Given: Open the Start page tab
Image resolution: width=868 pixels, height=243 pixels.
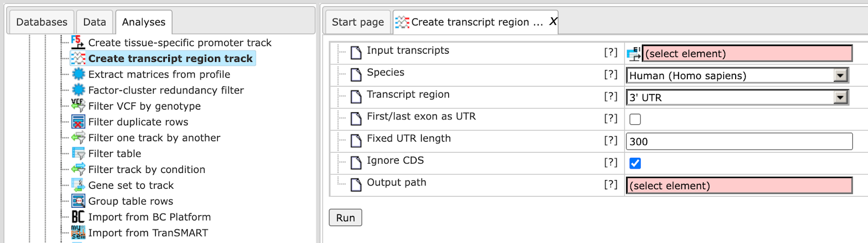Looking at the screenshot, I should [358, 22].
